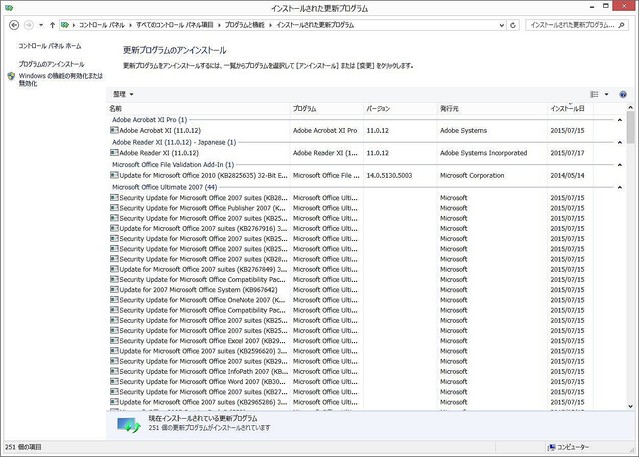This screenshot has height=457, width=639.
Task: Collapse the Adobe Acrobat XI Pro group
Action: point(620,120)
